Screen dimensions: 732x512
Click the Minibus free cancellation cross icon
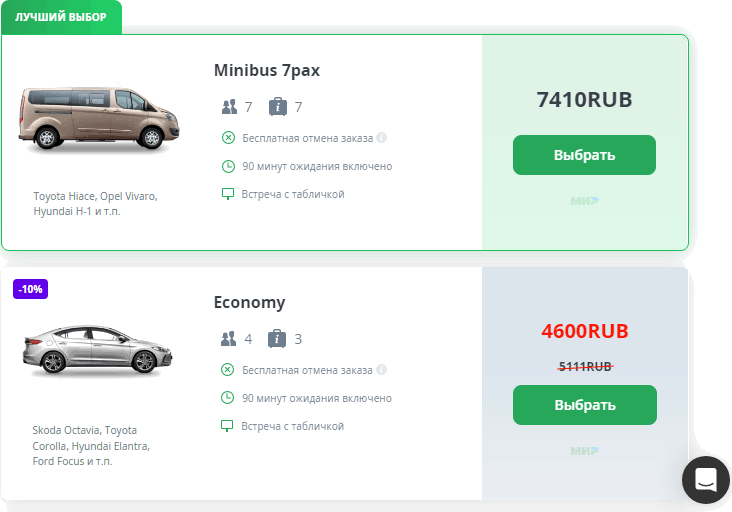228,138
